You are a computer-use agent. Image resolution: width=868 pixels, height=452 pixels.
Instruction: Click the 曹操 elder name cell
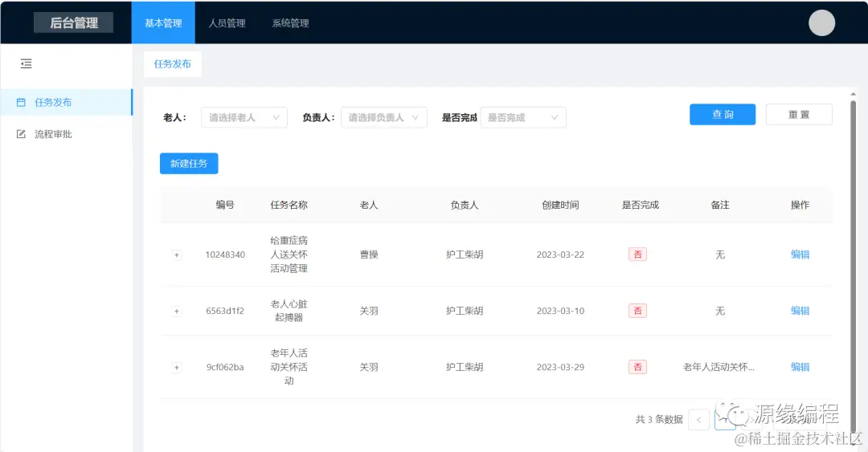pyautogui.click(x=369, y=255)
